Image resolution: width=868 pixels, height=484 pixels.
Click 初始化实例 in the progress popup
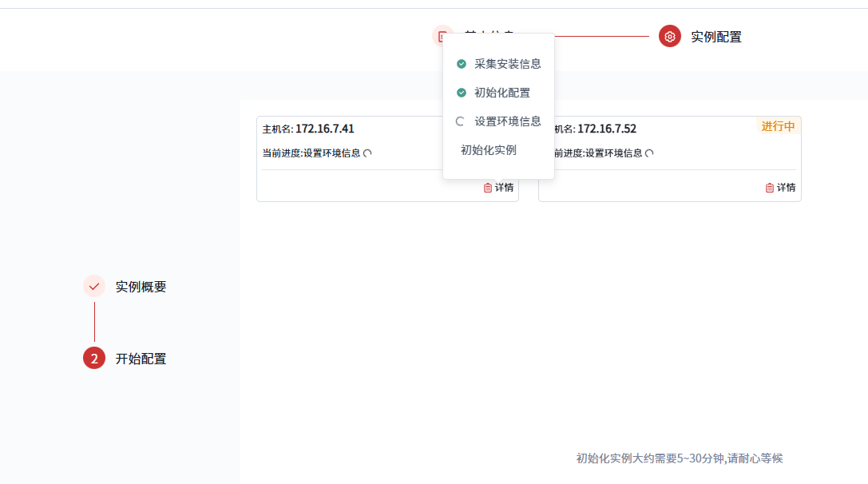(489, 150)
